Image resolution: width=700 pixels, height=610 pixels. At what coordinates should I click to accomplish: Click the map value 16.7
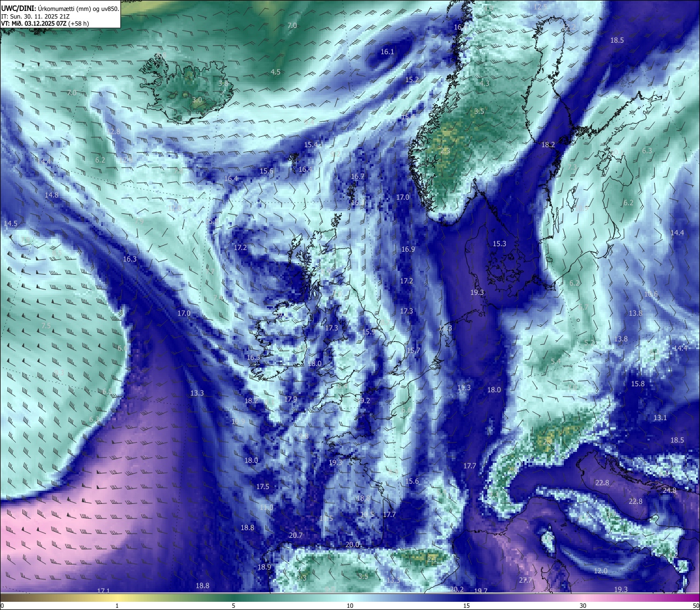click(358, 176)
